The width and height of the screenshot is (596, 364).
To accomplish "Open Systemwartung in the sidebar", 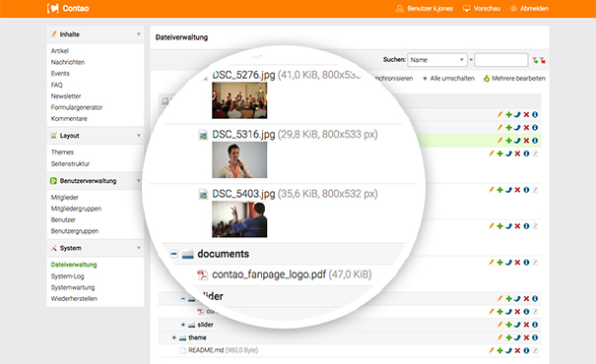I will pyautogui.click(x=73, y=287).
